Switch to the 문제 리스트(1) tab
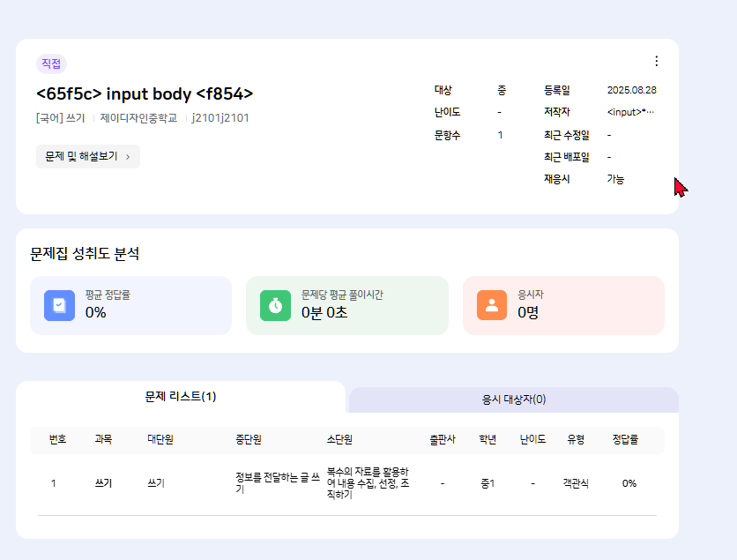The height and width of the screenshot is (560, 737). click(x=181, y=397)
